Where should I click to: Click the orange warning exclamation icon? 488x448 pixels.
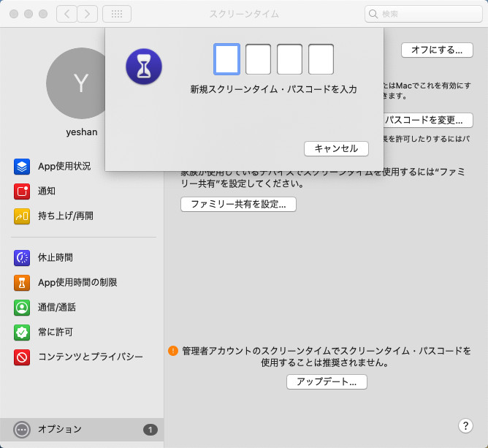(173, 351)
